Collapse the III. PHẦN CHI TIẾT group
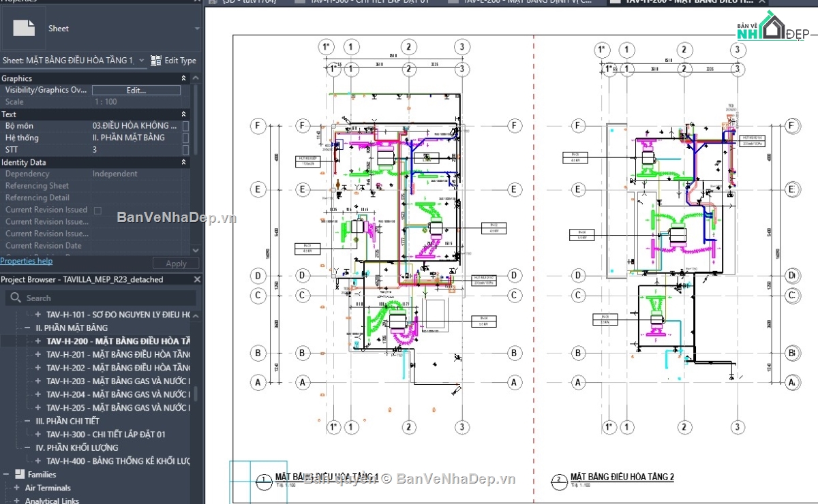The height and width of the screenshot is (504, 818). pos(29,421)
